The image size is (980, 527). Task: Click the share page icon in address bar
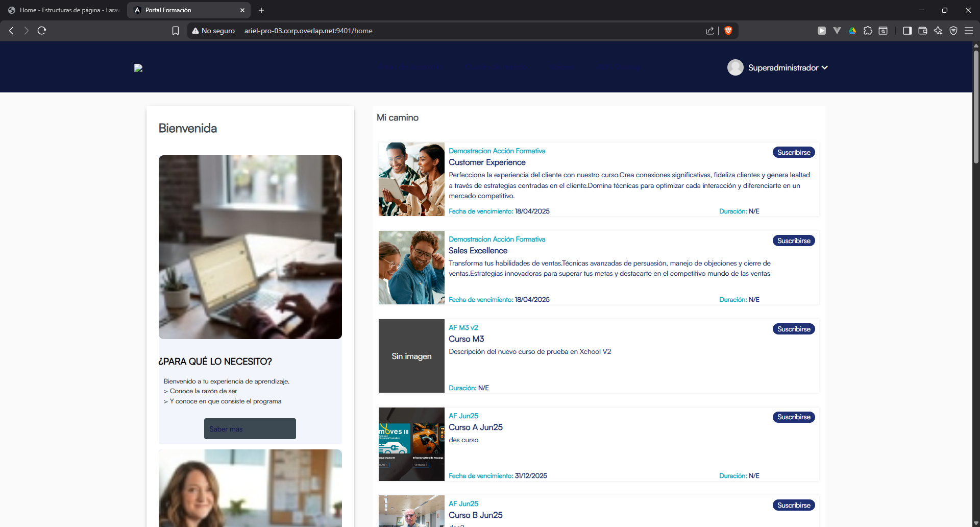pyautogui.click(x=710, y=31)
